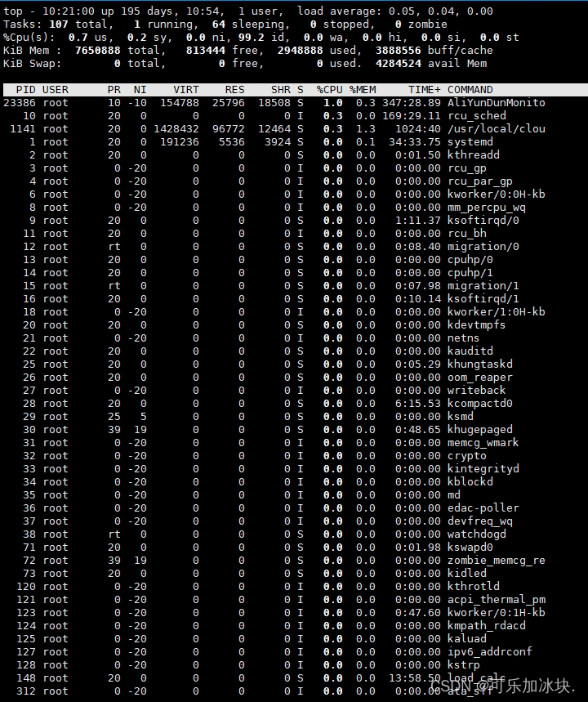Click the 7650888 total memory value
This screenshot has width=588, height=702.
click(x=98, y=50)
